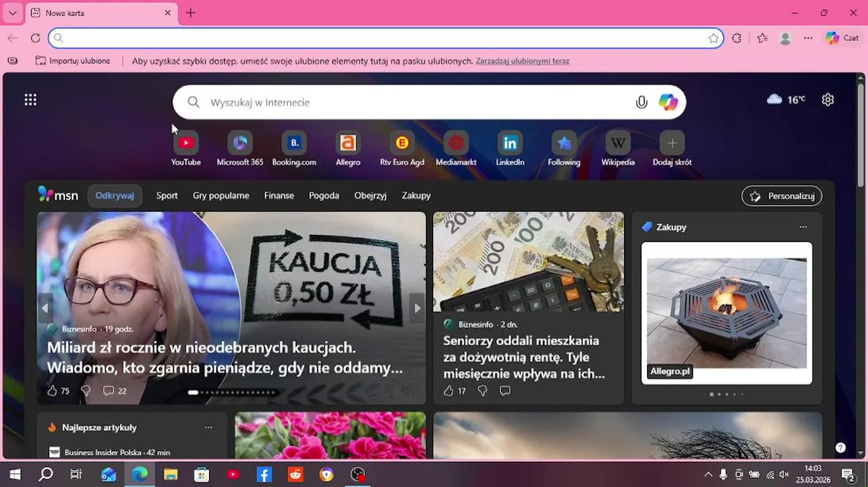Focus the browser address bar

coord(386,39)
